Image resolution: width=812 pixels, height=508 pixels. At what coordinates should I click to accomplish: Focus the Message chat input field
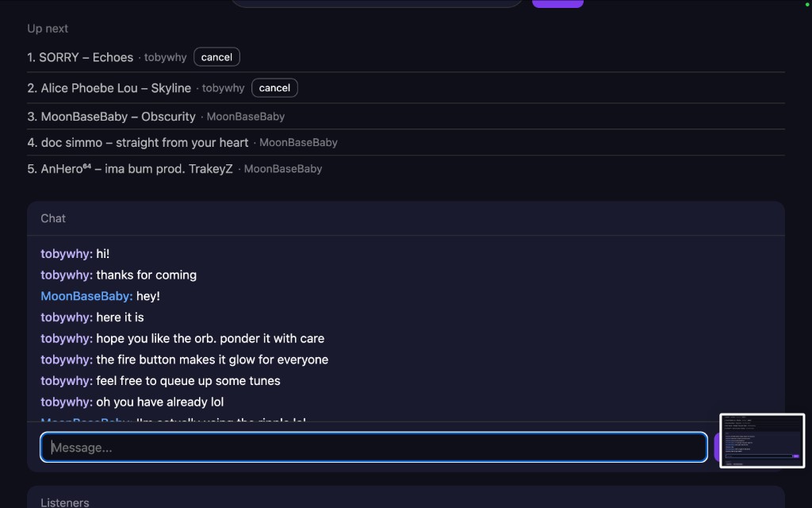point(373,448)
